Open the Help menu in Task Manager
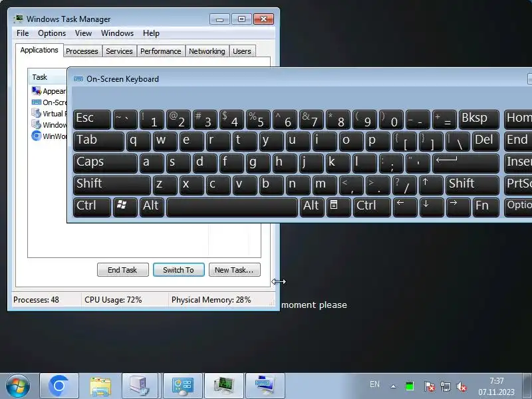This screenshot has height=399, width=532. coord(151,33)
